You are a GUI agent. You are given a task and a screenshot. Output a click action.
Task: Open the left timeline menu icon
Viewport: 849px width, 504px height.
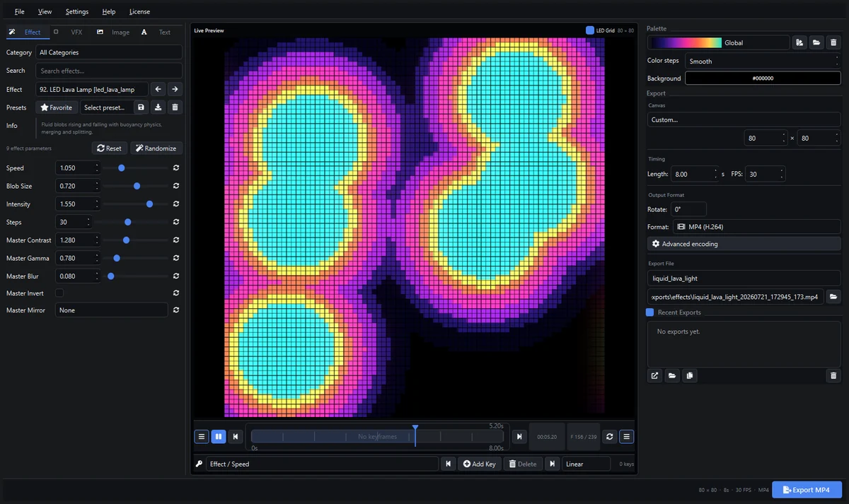click(x=202, y=437)
